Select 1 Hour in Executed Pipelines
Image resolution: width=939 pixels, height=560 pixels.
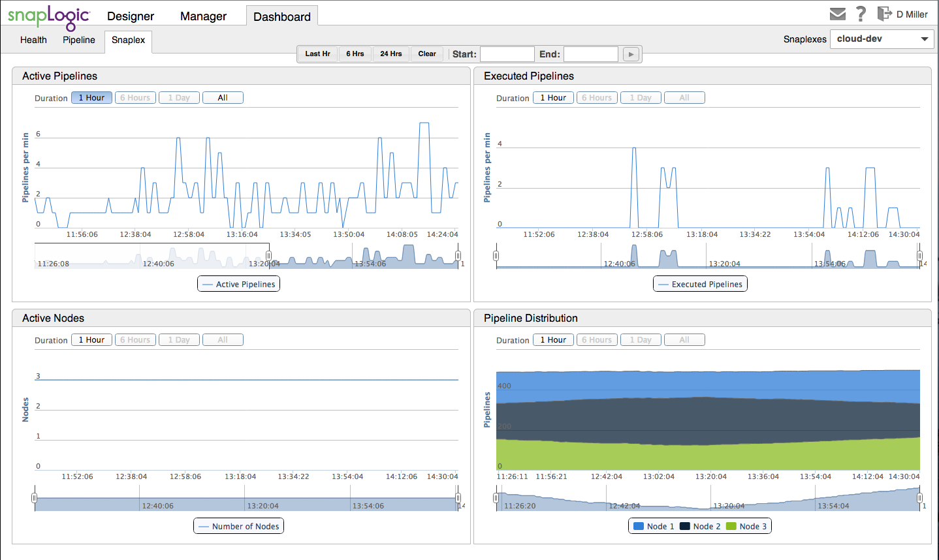(x=553, y=98)
